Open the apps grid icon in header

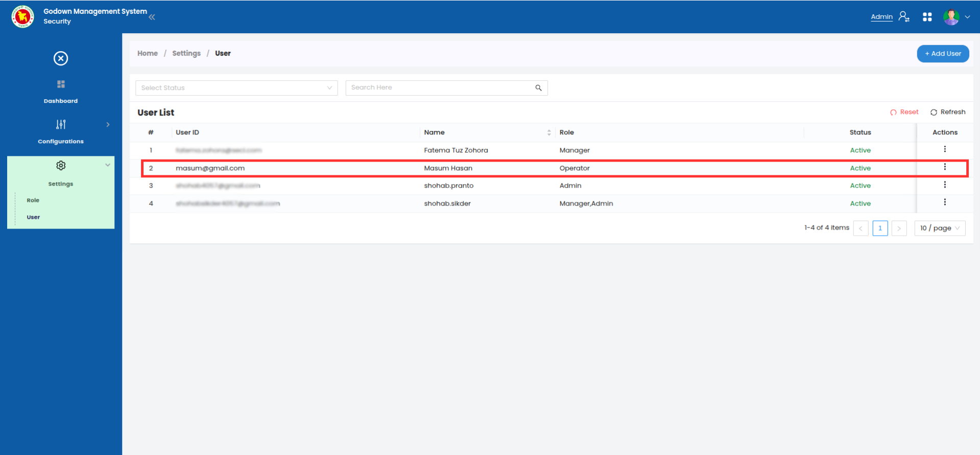pyautogui.click(x=927, y=17)
